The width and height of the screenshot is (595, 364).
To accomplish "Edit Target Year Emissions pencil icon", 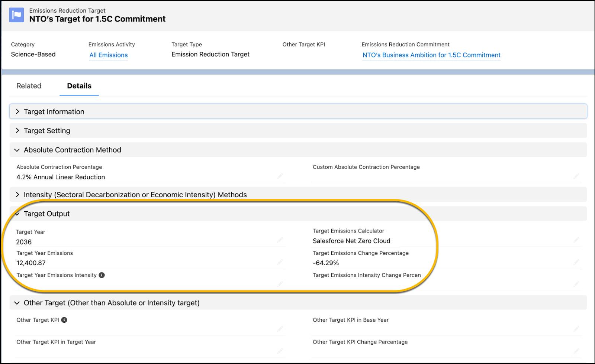I will (x=280, y=262).
